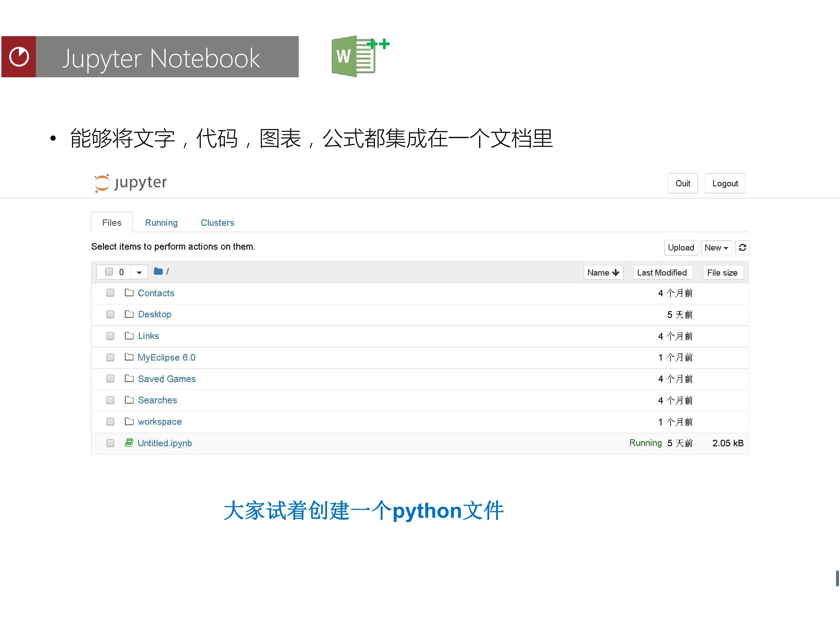
Task: Open the Searches folder link
Action: tap(157, 400)
